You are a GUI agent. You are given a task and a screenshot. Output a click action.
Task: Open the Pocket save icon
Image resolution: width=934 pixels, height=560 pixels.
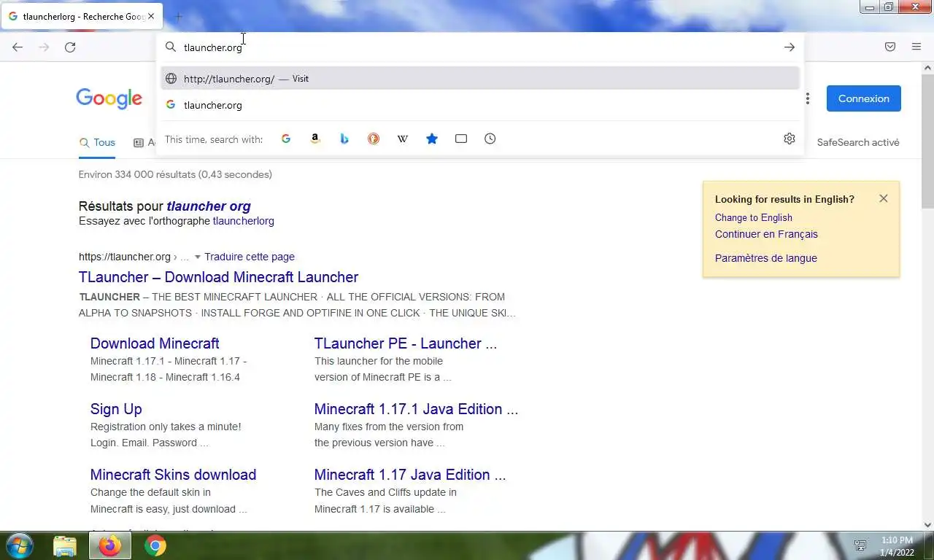pyautogui.click(x=890, y=47)
